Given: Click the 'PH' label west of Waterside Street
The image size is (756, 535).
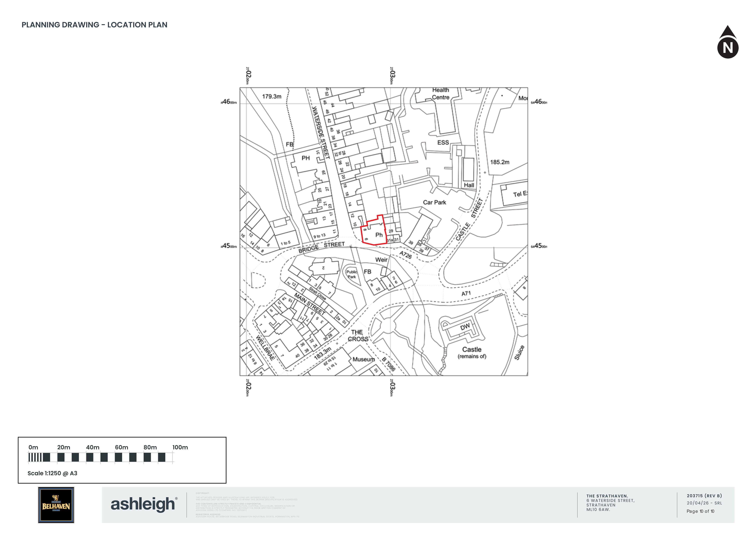Looking at the screenshot, I should [306, 158].
